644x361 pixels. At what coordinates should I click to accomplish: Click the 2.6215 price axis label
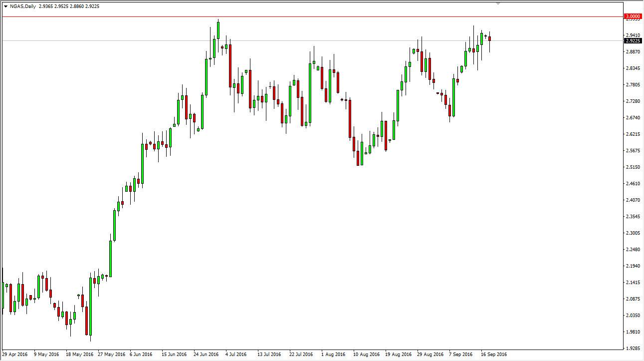633,134
